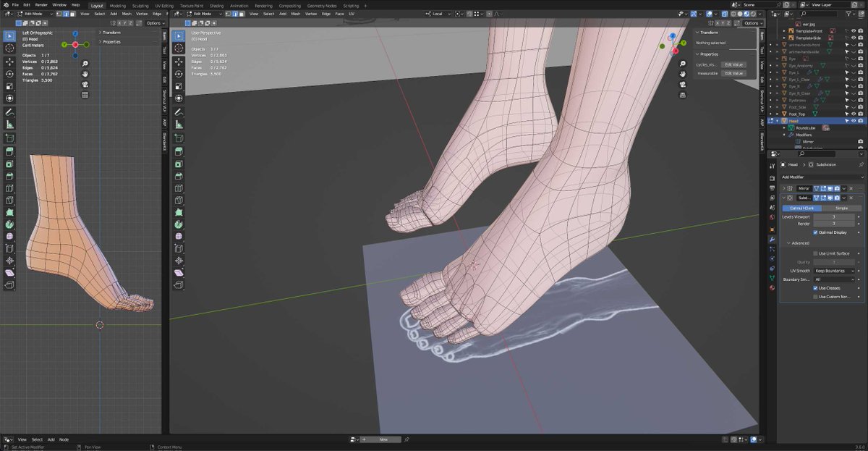Open the Add Modifier dropdown
Viewport: 868px width, 451px height.
822,177
